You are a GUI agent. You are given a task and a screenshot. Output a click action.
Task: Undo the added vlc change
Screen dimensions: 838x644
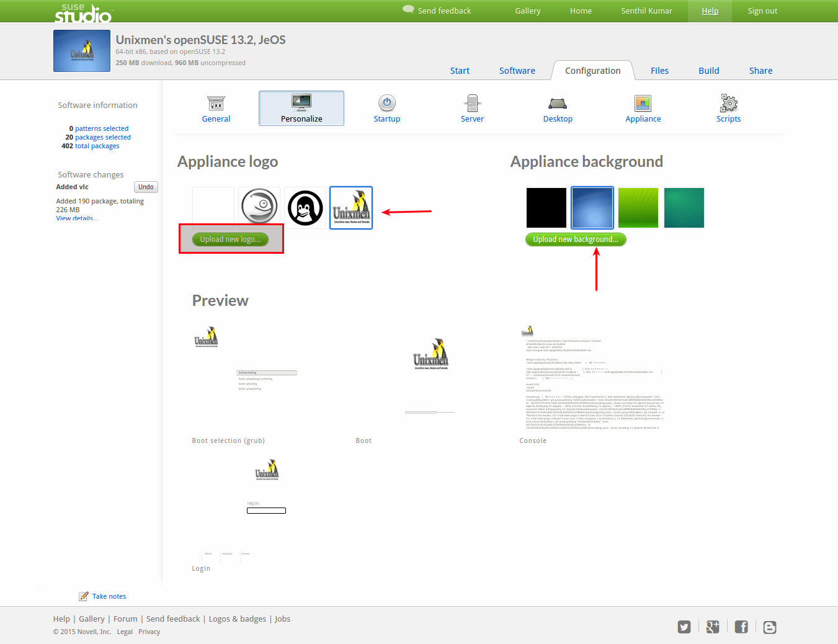click(146, 187)
